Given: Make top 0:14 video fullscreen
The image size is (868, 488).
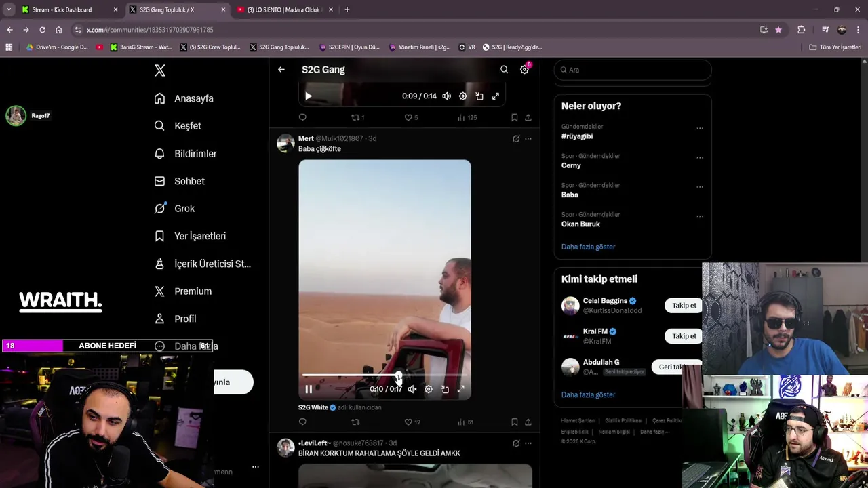Looking at the screenshot, I should pos(496,96).
